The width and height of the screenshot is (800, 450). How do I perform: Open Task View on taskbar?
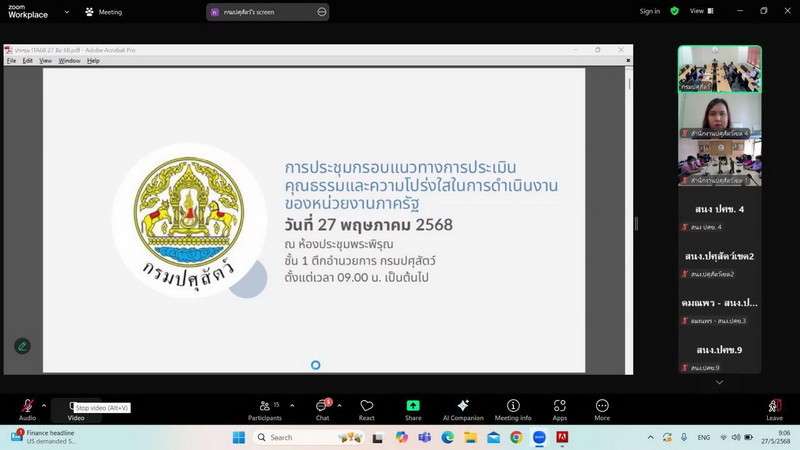[x=378, y=437]
